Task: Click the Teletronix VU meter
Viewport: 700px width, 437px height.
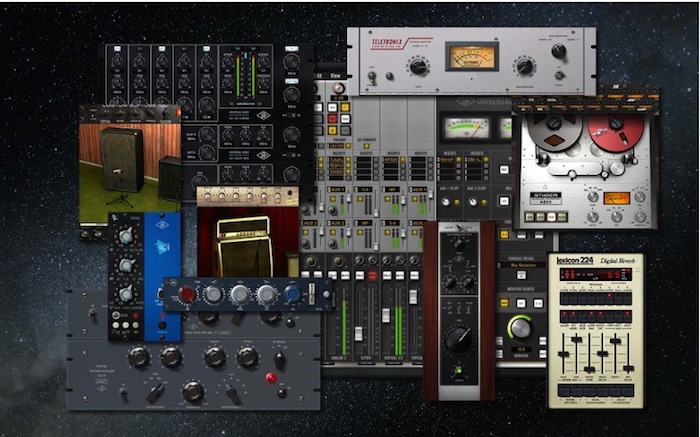Action: 472,57
